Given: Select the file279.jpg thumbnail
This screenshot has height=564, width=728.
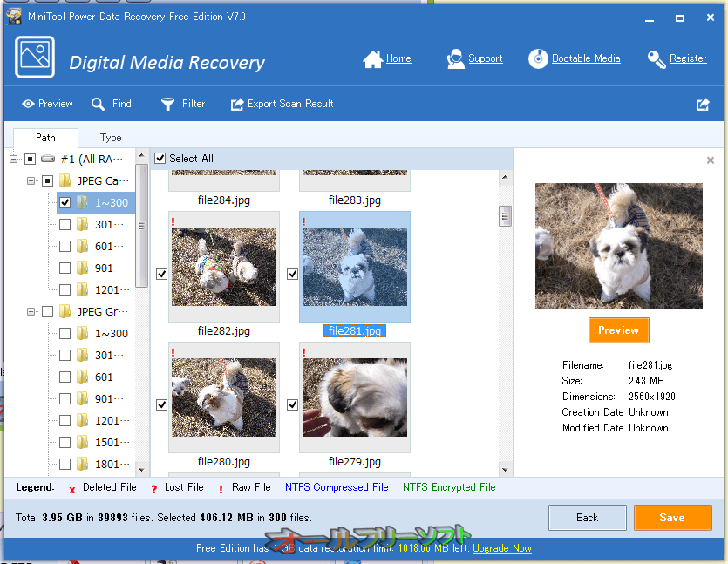Looking at the screenshot, I should pos(355,398).
